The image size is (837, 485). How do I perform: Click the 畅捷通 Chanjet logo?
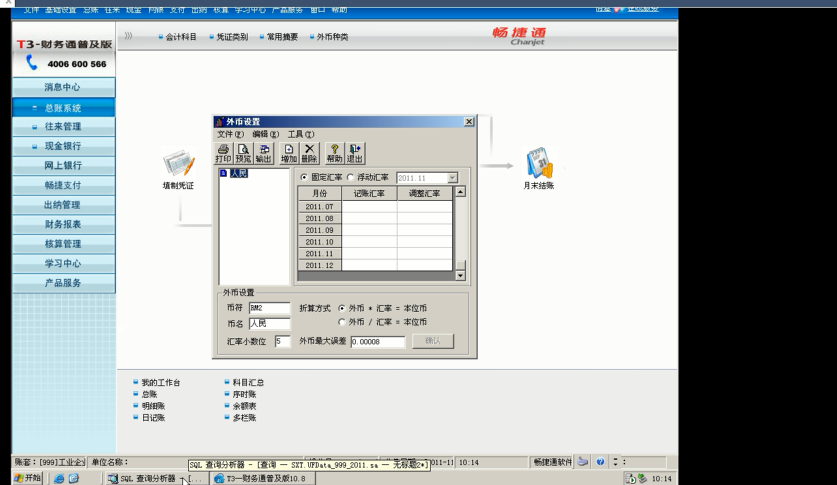coord(519,36)
